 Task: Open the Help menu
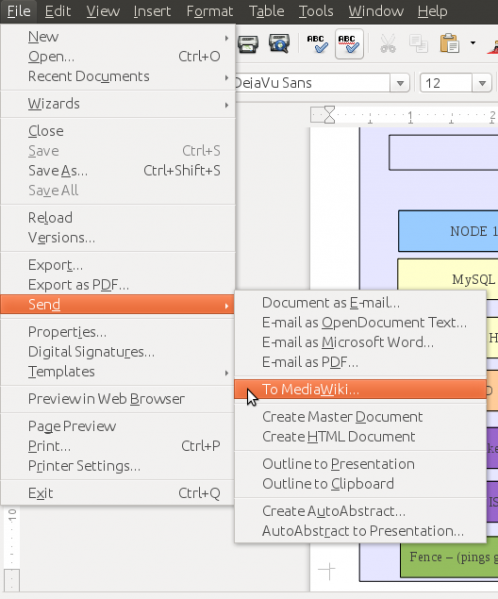pos(432,11)
